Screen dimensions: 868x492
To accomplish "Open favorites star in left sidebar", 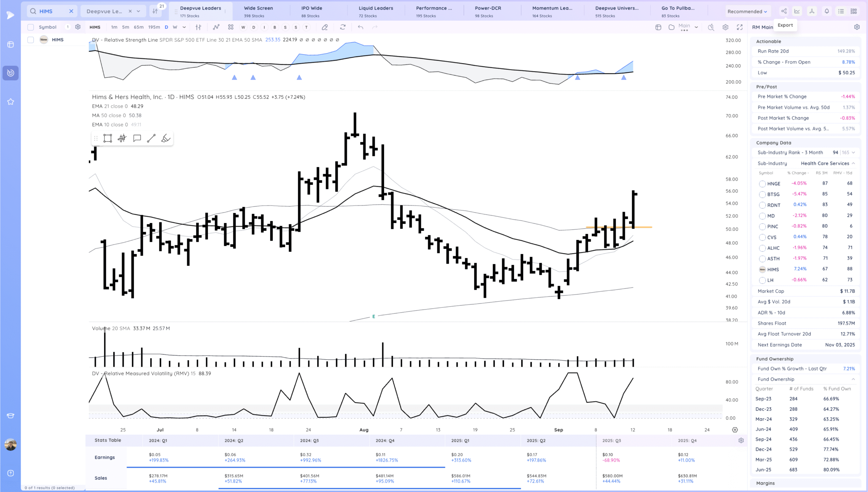I will pyautogui.click(x=11, y=101).
